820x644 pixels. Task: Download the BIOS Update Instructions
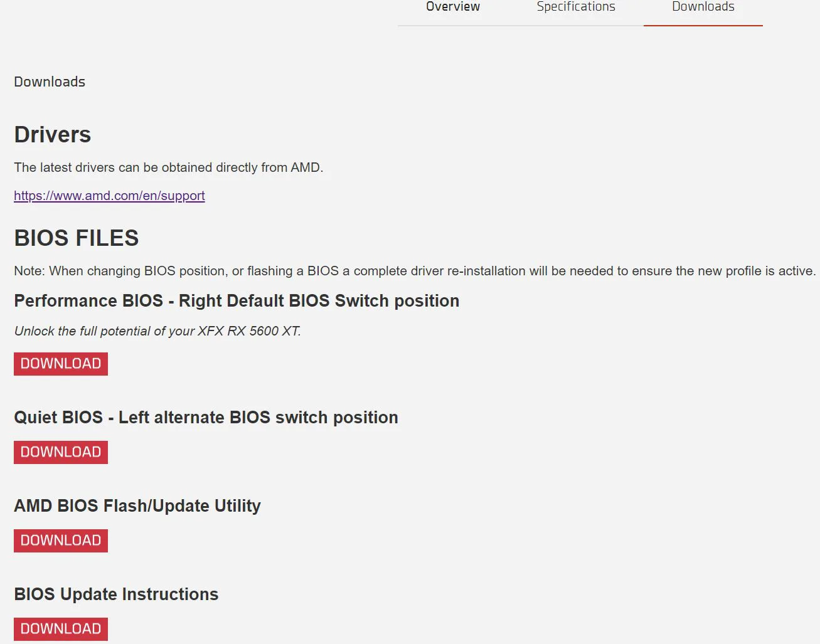(61, 629)
